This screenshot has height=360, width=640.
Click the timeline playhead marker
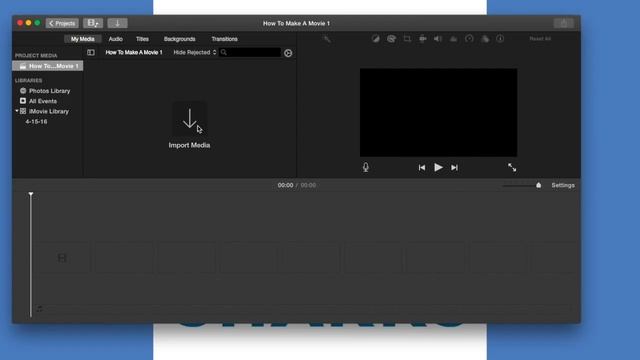pos(31,195)
